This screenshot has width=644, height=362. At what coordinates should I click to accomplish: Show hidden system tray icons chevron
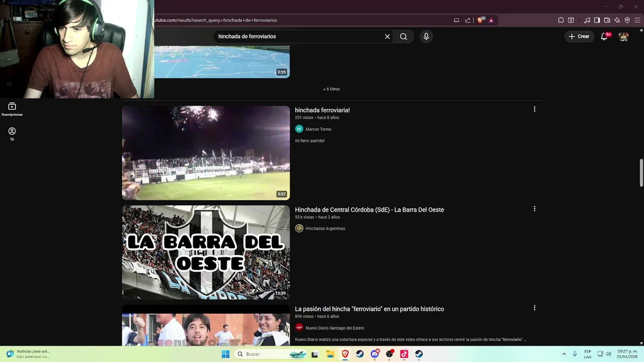[564, 354]
